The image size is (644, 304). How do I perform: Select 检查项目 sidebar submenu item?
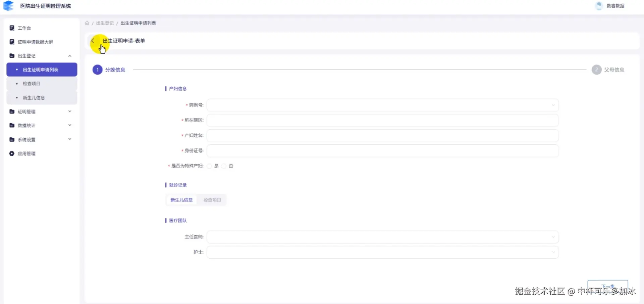click(x=42, y=84)
